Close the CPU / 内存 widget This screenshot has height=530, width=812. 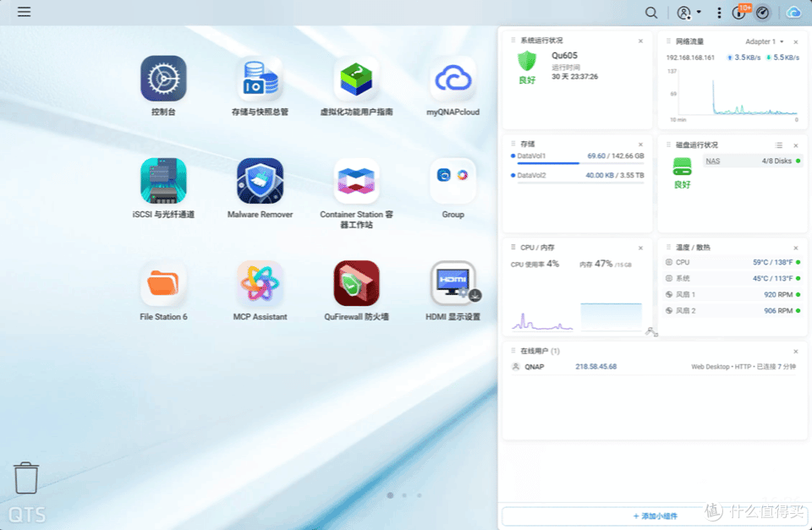click(x=640, y=248)
